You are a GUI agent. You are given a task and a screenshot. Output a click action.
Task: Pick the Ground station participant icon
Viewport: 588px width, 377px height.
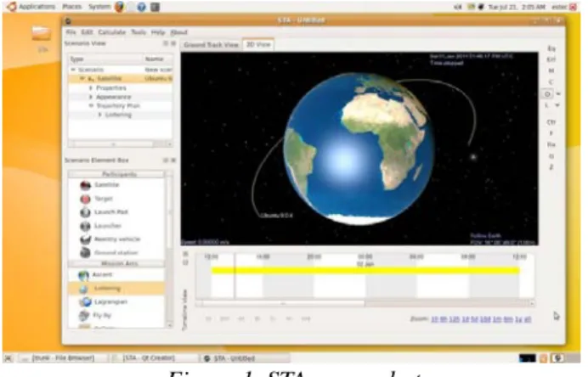click(86, 253)
